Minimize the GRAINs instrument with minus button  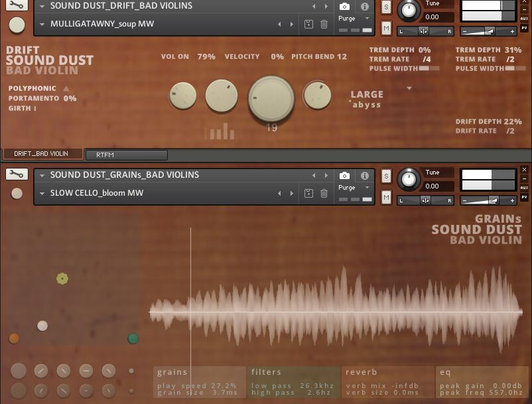[x=525, y=178]
